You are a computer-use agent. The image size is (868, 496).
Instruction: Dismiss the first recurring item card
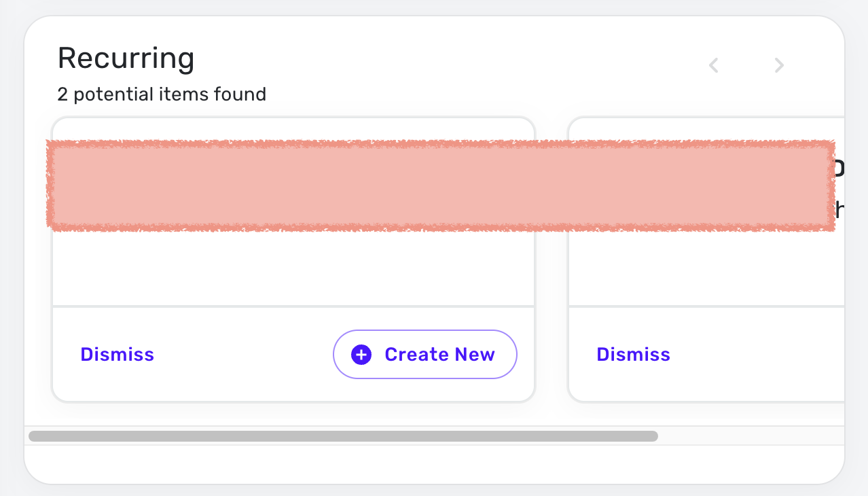pos(117,355)
